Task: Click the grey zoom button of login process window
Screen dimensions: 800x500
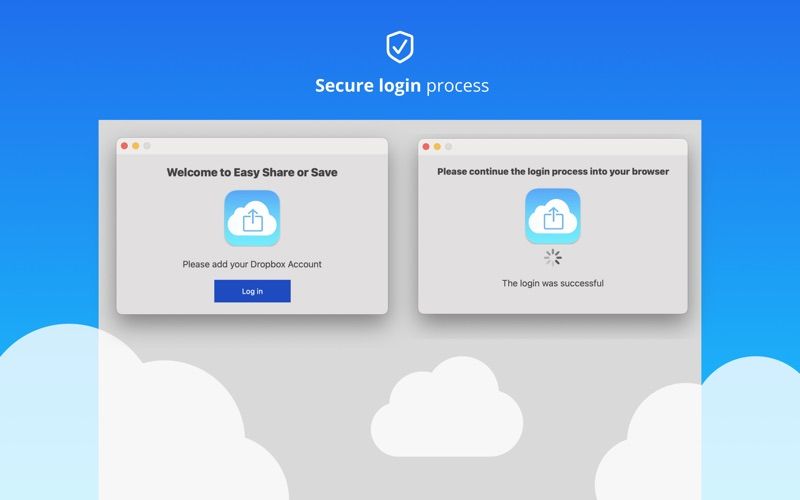Action: [x=448, y=146]
